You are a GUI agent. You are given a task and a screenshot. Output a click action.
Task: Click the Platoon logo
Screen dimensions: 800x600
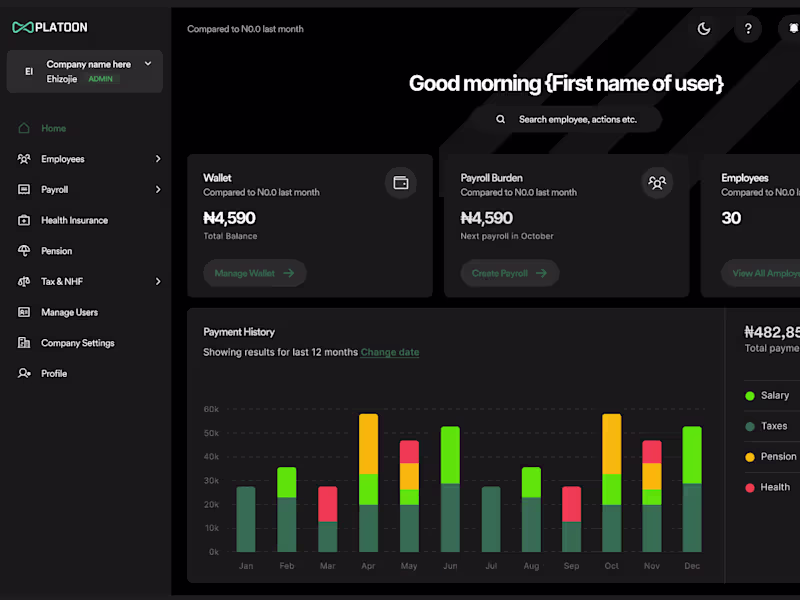(50, 27)
